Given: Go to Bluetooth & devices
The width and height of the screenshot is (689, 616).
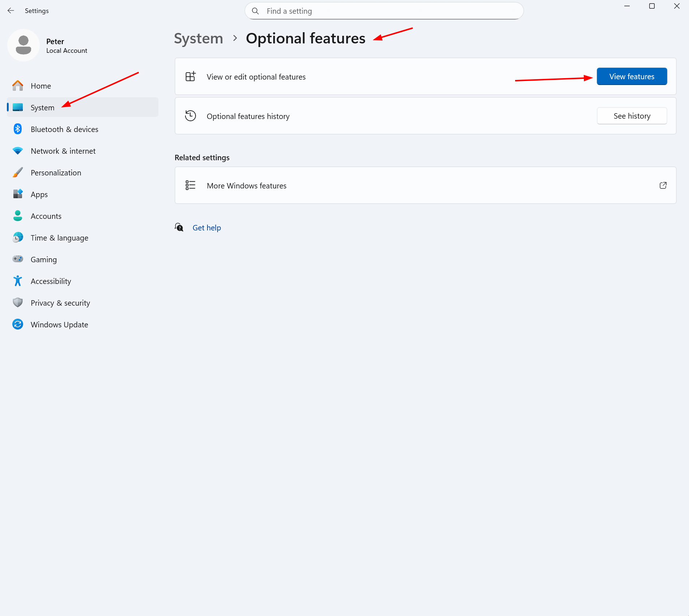Looking at the screenshot, I should [82, 129].
